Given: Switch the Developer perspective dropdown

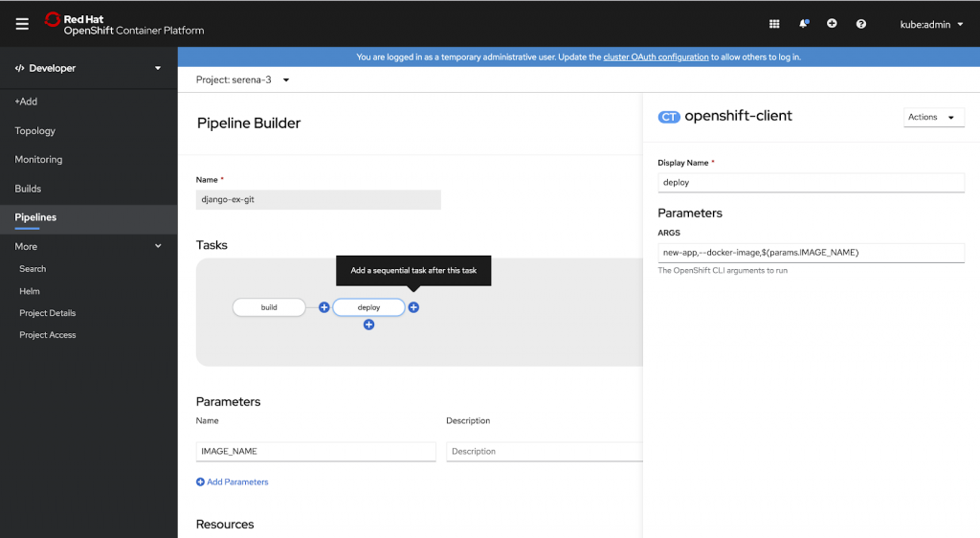Looking at the screenshot, I should (x=88, y=68).
